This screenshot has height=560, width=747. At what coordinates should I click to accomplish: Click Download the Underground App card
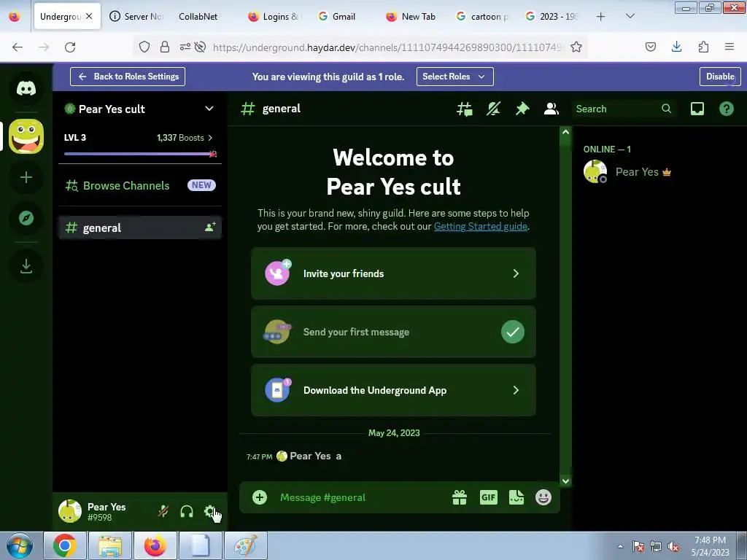[x=393, y=391]
